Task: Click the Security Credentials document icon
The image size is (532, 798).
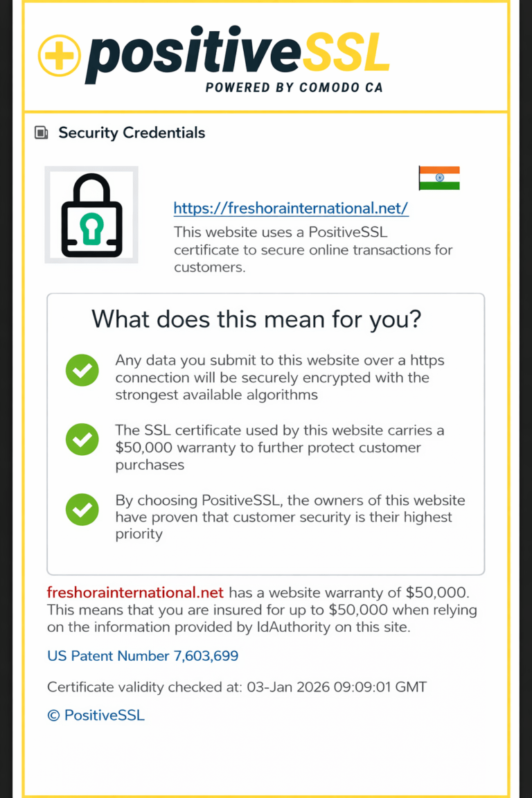Action: tap(42, 132)
